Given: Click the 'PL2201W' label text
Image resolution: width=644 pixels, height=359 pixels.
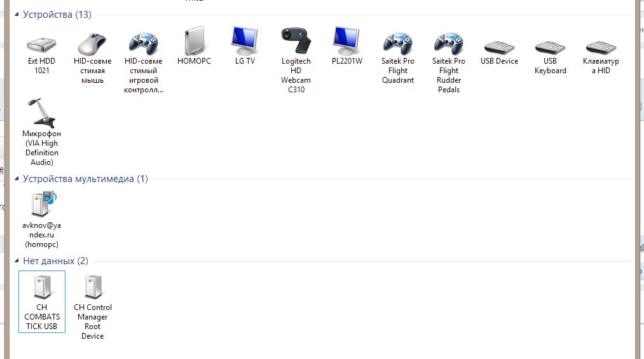Looking at the screenshot, I should (347, 61).
